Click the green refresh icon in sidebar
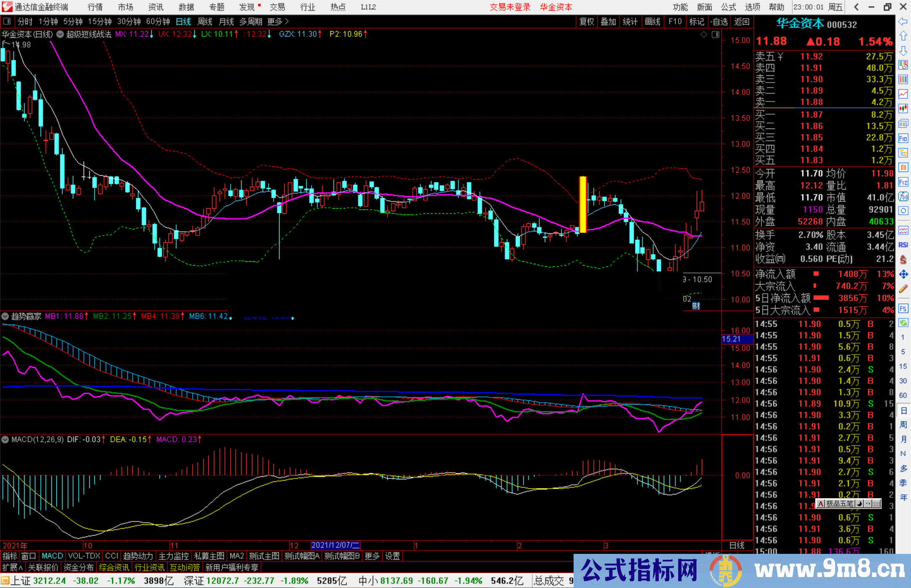911x588 pixels. [903, 323]
